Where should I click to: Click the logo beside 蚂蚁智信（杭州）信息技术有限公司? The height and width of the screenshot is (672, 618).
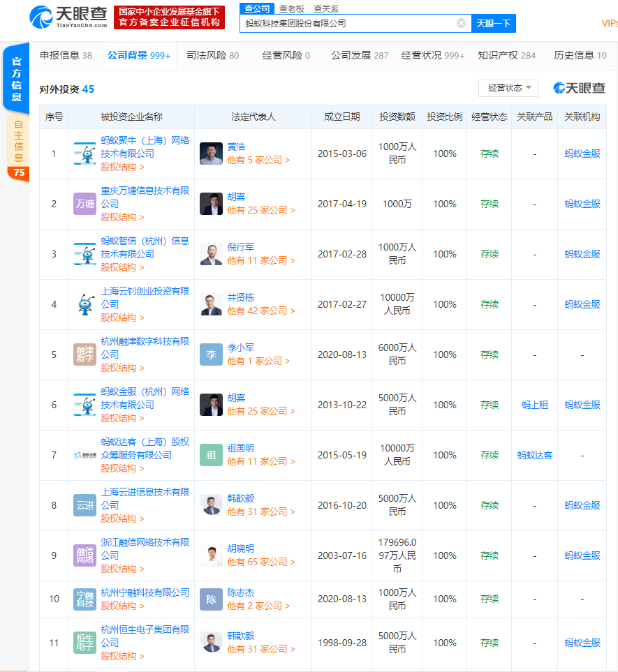click(x=85, y=254)
